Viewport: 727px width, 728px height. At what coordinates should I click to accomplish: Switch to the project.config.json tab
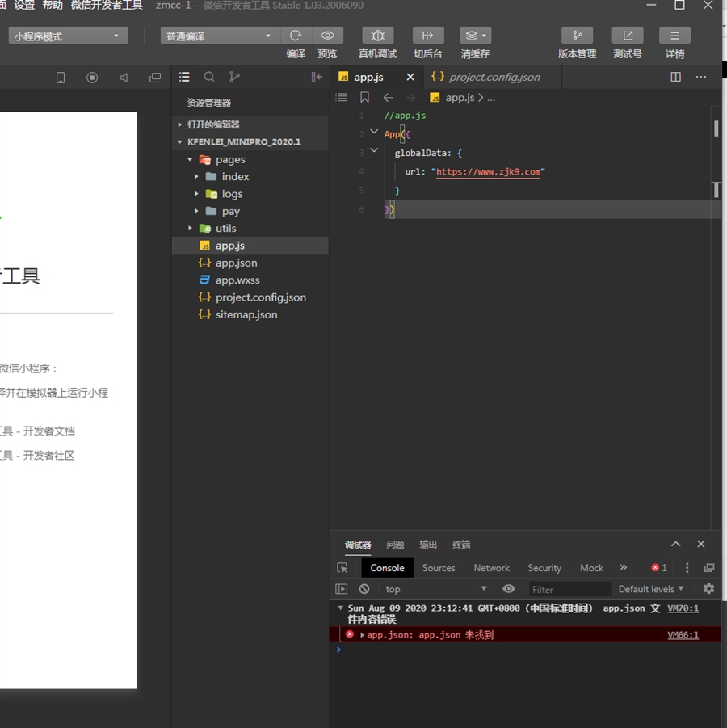pos(494,77)
